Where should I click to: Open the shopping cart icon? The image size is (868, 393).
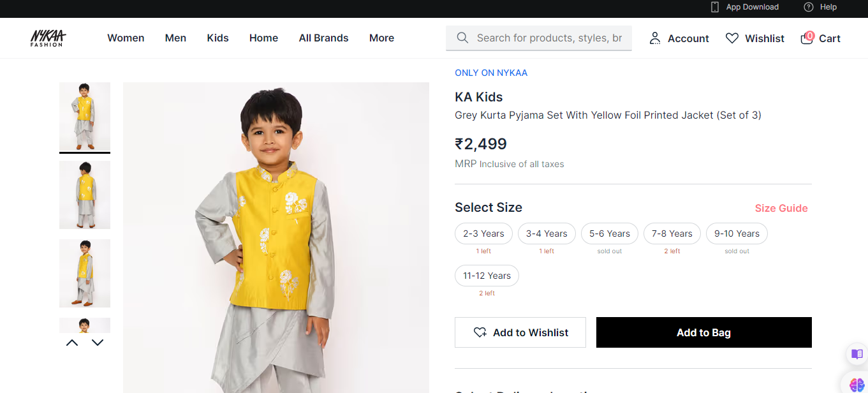click(807, 38)
